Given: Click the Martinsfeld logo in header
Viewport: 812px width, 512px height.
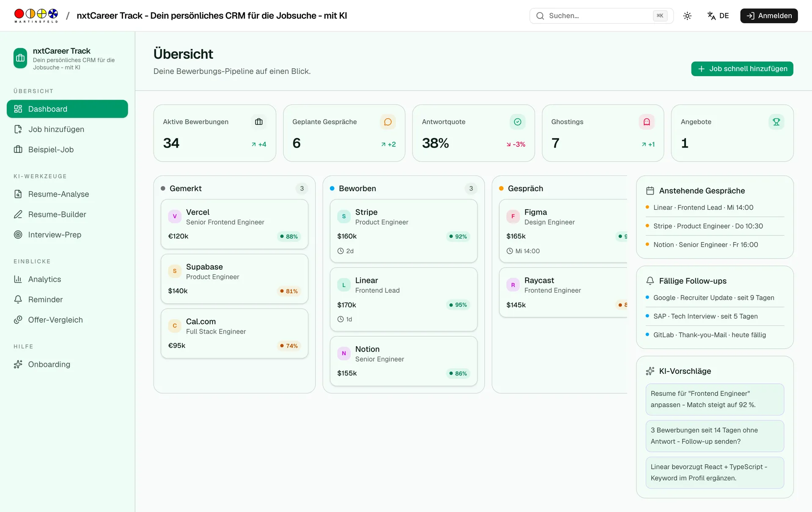Looking at the screenshot, I should (x=36, y=16).
